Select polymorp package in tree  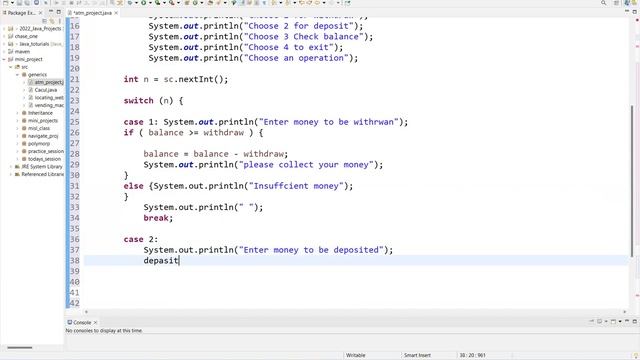pyautogui.click(x=39, y=144)
